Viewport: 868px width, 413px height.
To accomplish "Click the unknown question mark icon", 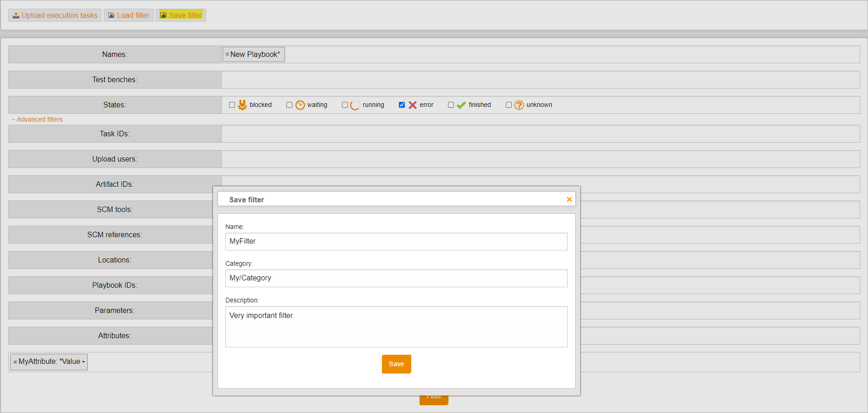I will point(519,105).
